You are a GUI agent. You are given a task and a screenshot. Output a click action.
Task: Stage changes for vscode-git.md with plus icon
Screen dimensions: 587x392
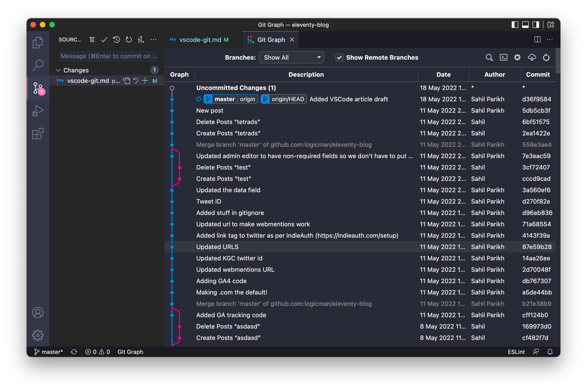(145, 81)
